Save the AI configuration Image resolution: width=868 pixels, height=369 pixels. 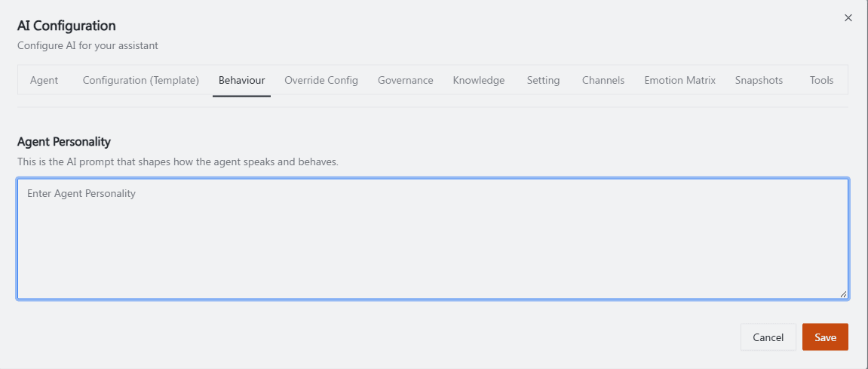pyautogui.click(x=825, y=337)
